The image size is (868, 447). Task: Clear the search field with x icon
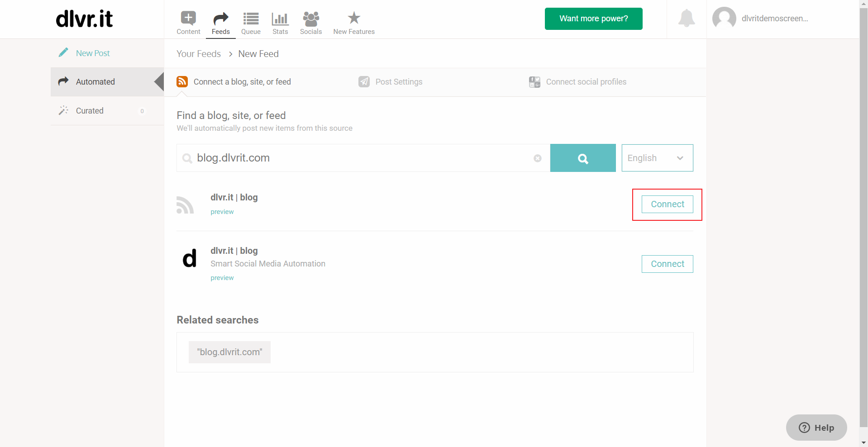coord(538,158)
